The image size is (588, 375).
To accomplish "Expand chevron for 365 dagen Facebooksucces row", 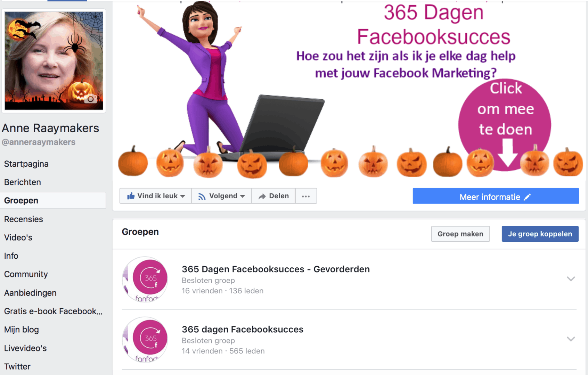I will click(571, 339).
